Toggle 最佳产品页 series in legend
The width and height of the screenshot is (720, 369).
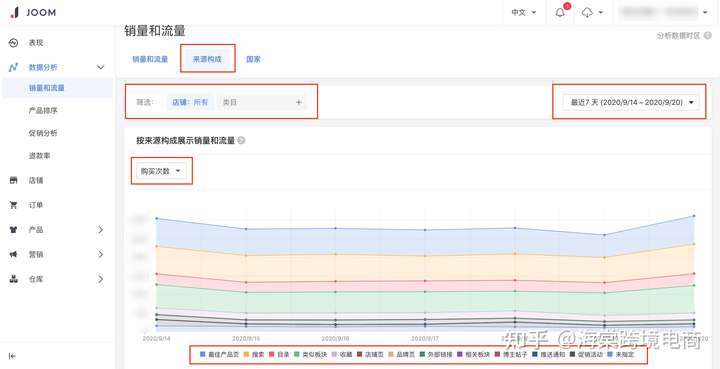pyautogui.click(x=218, y=354)
